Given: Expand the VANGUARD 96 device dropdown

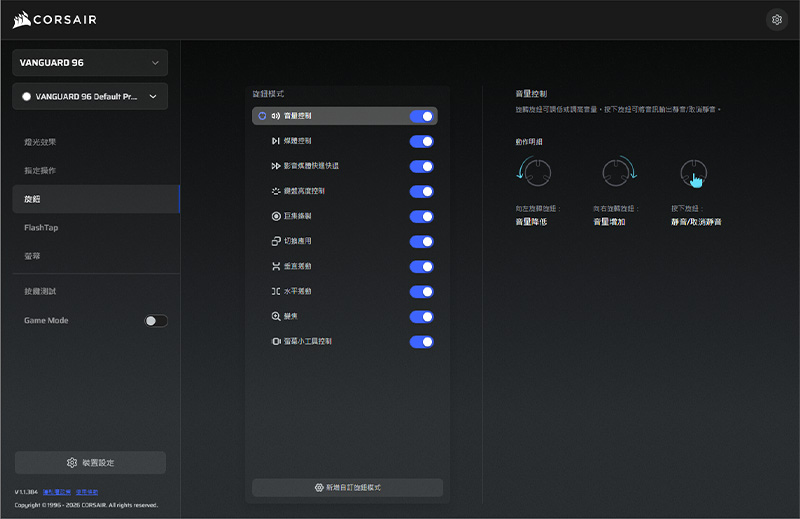Looking at the screenshot, I should 90,63.
